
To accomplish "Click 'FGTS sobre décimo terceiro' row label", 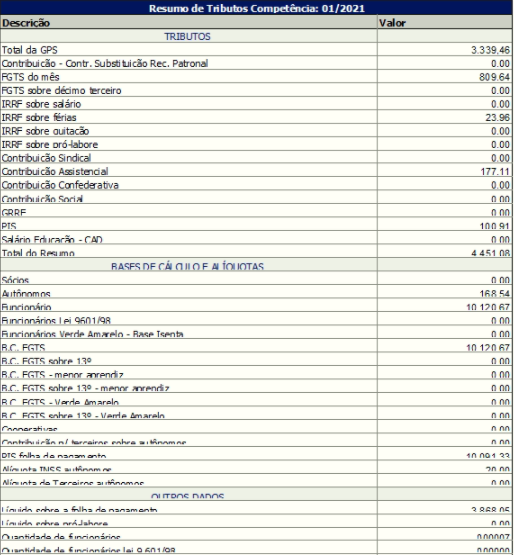I will coord(62,91).
